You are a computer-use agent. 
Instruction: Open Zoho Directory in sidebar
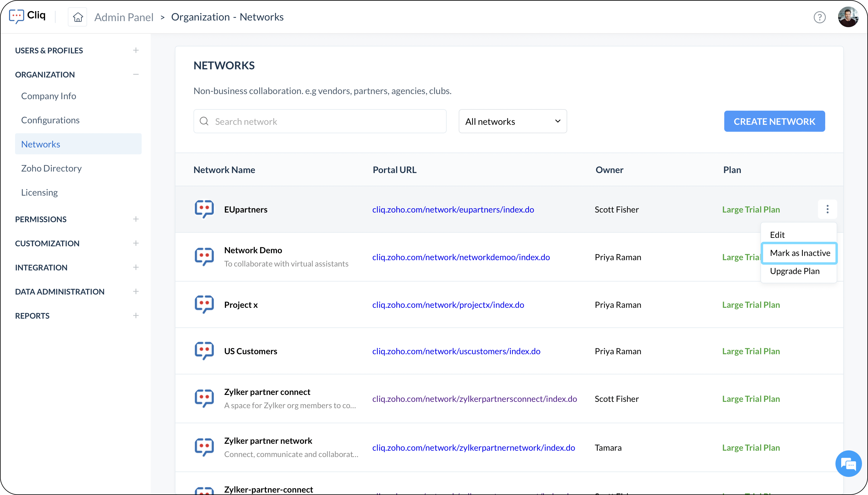click(x=51, y=168)
